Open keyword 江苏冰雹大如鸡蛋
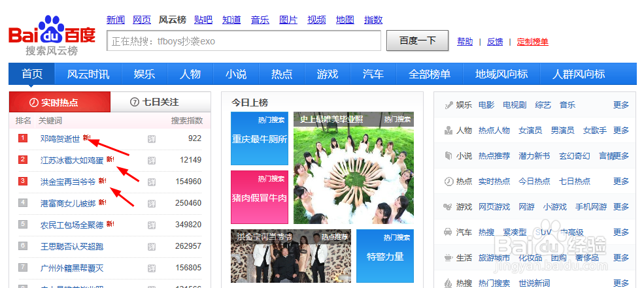The image size is (644, 288). [x=72, y=160]
